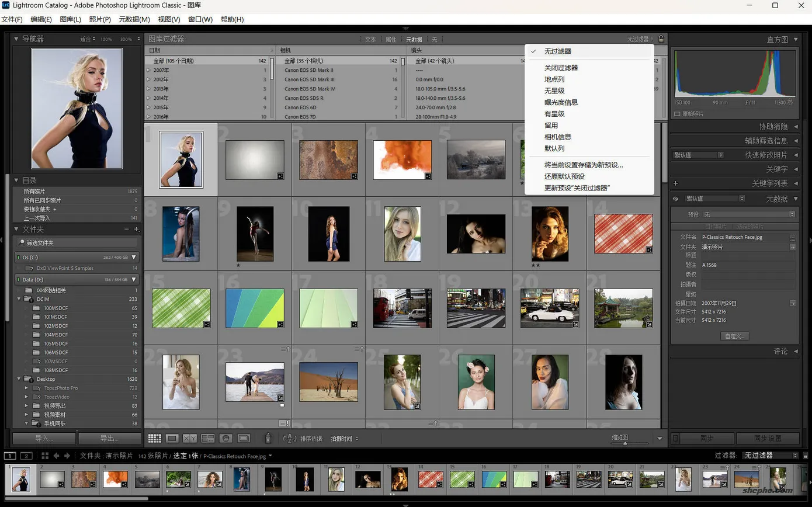Click in the 筛选文件夹 search field
Image resolution: width=812 pixels, height=507 pixels.
click(77, 242)
